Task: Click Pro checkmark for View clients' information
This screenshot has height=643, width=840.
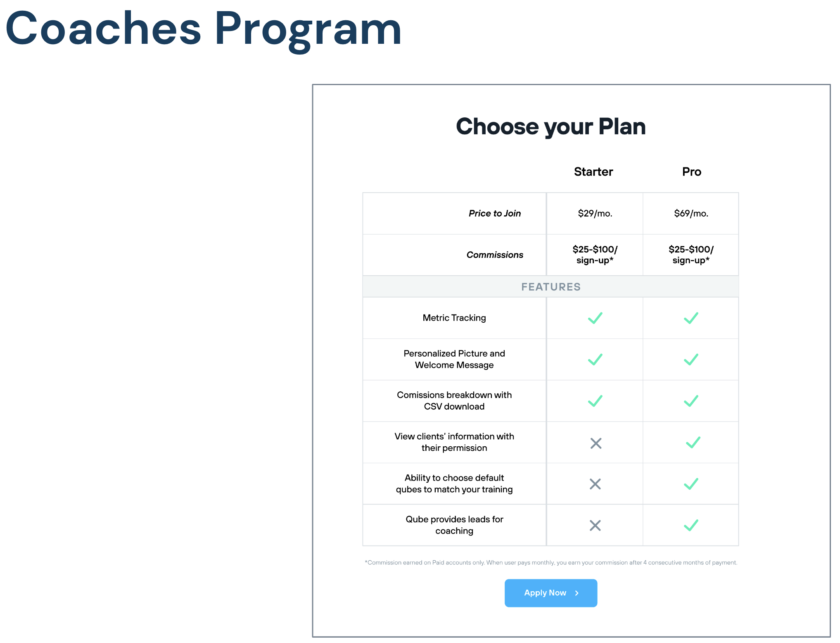Action: coord(693,442)
